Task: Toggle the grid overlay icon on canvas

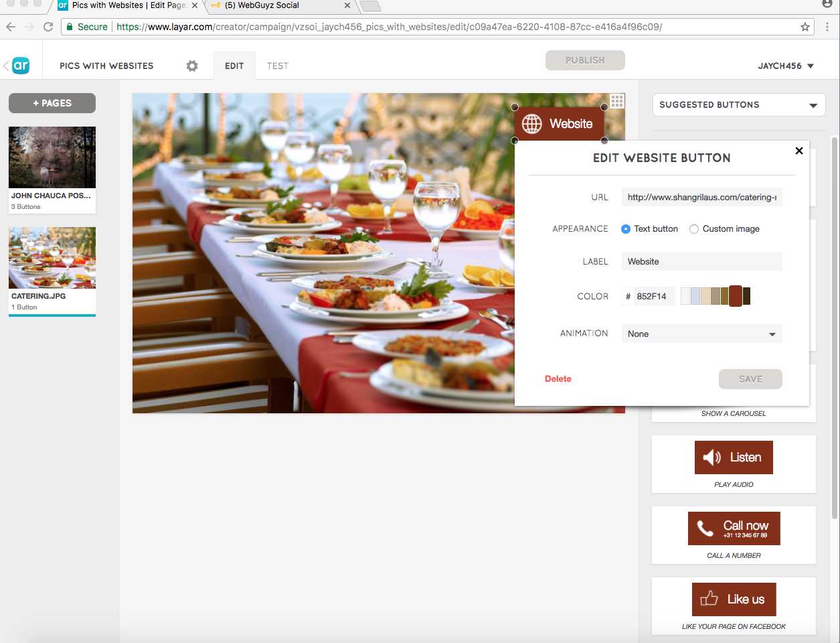Action: [617, 101]
